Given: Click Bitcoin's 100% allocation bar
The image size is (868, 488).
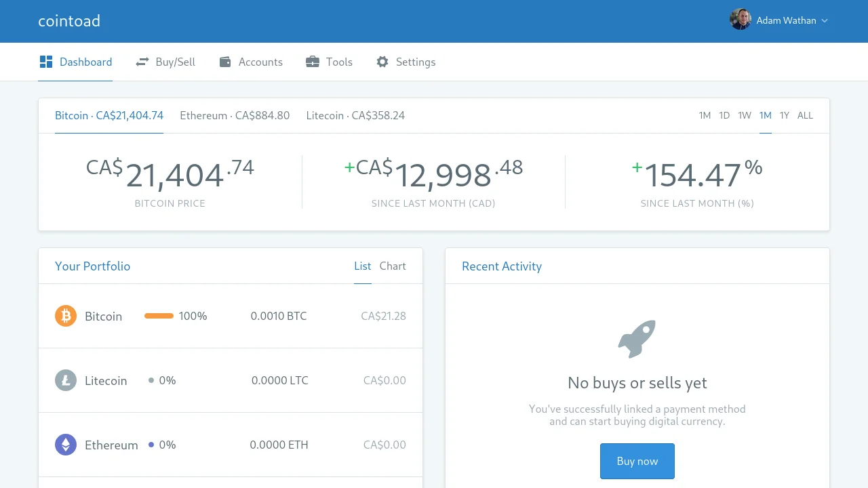Looking at the screenshot, I should [x=159, y=316].
